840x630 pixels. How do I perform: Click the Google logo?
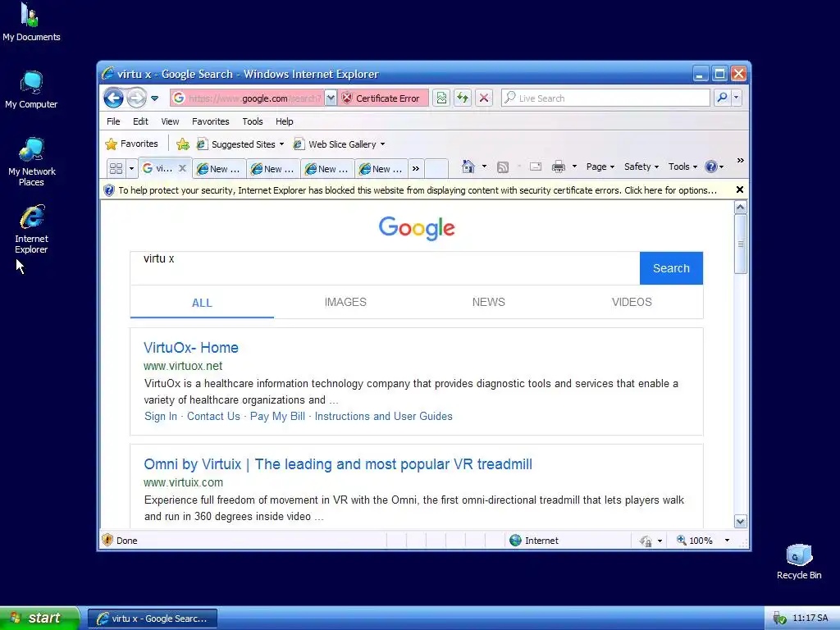417,228
